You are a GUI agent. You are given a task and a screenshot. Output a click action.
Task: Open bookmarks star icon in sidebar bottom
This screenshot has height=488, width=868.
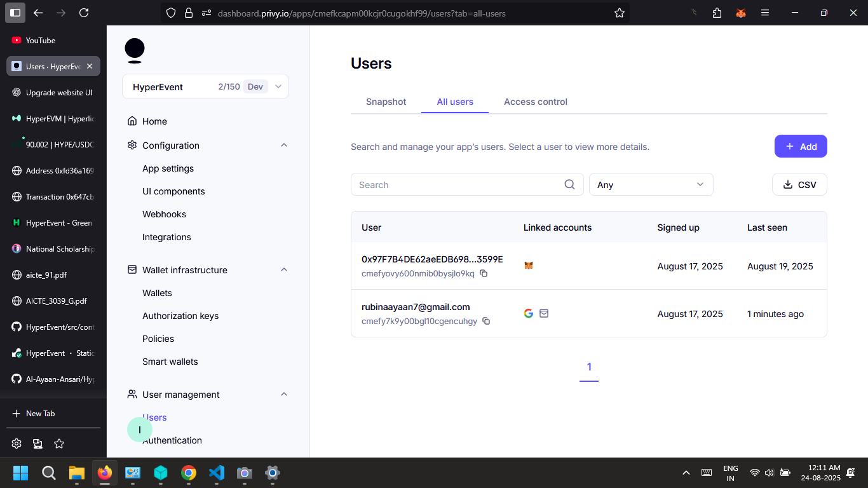(x=59, y=444)
